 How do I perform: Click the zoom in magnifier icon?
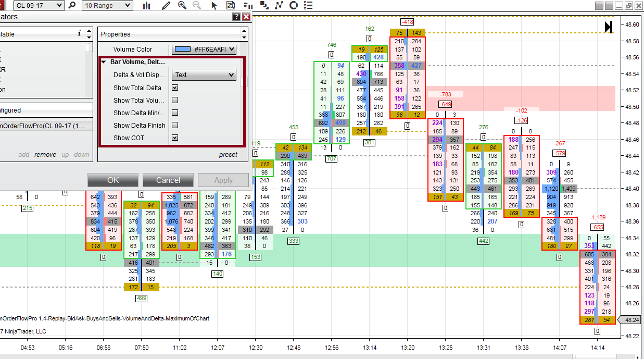point(182,6)
